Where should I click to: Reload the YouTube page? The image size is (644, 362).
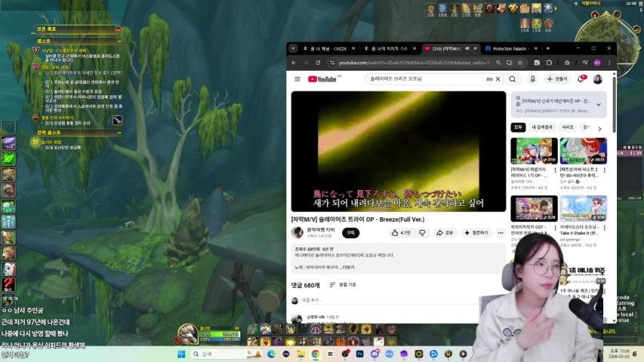(318, 63)
